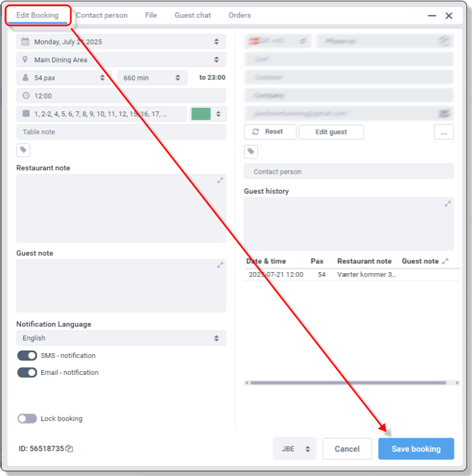Switch to the Guest chat tab

coord(193,15)
